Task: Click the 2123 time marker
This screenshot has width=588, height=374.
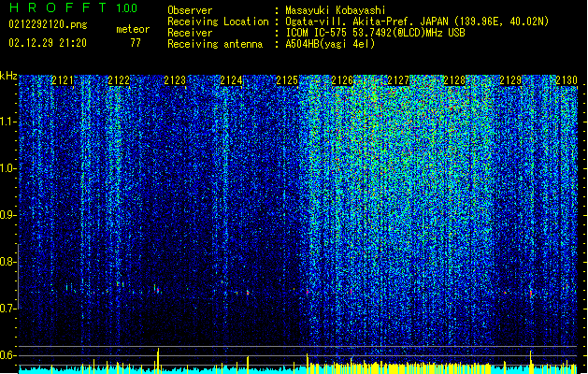Action: pos(175,80)
